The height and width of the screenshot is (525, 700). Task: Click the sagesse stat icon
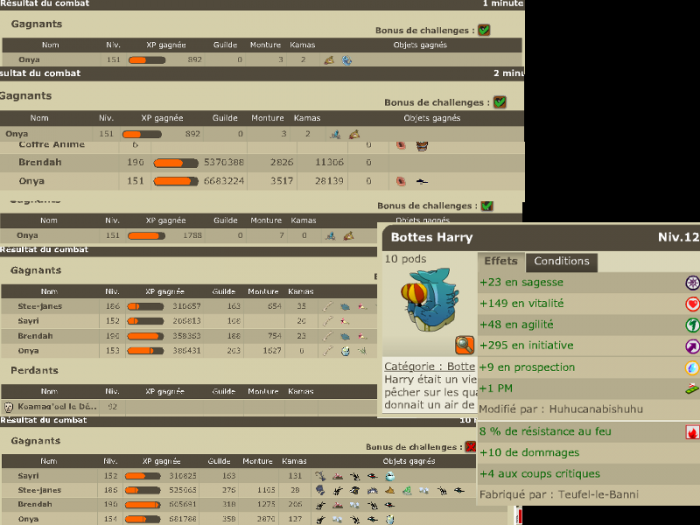click(691, 283)
